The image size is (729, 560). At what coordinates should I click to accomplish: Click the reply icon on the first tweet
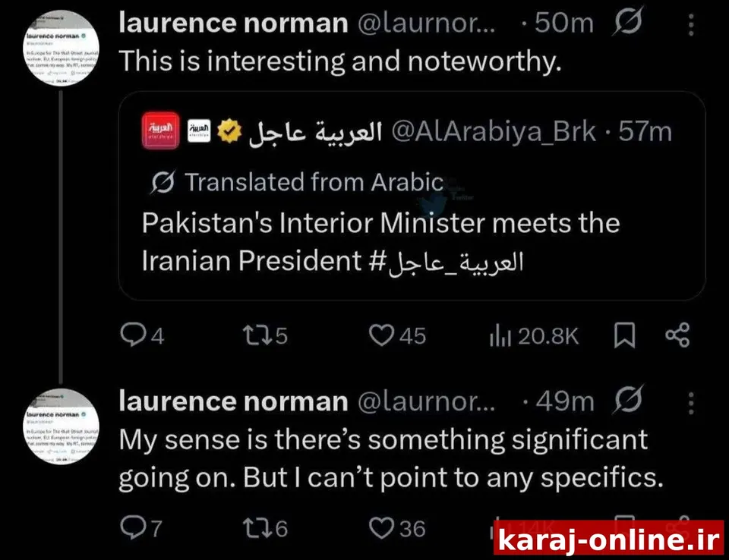133,335
